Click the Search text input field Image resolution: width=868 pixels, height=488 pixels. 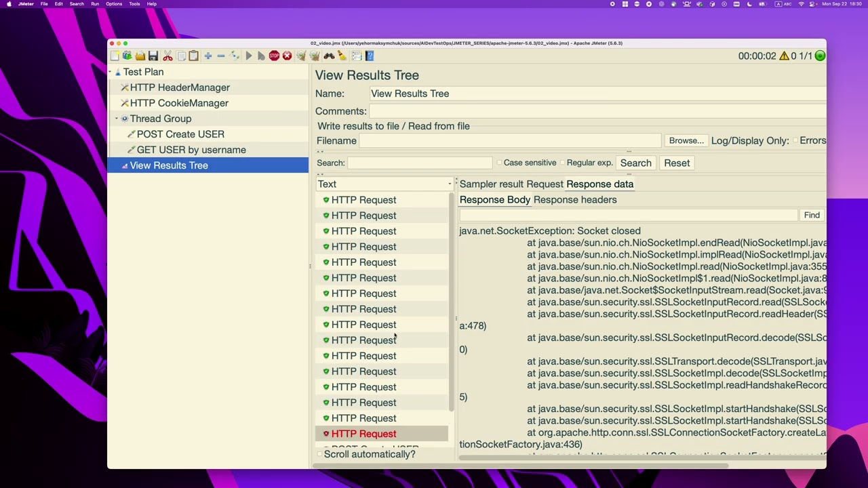point(420,163)
